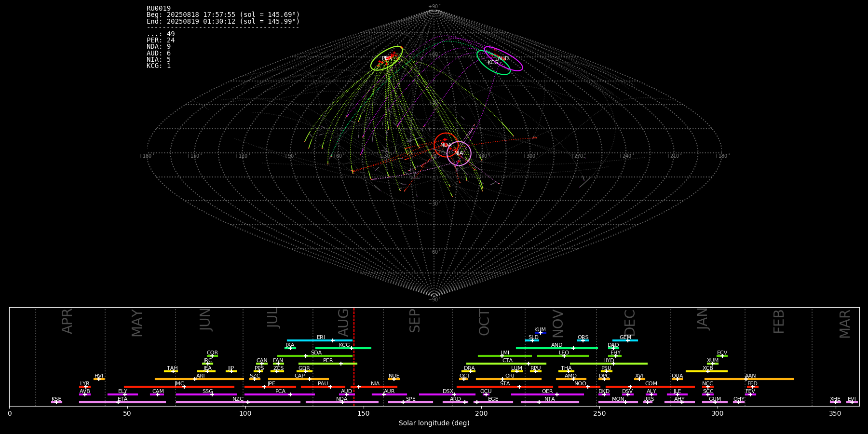Image resolution: width=868 pixels, height=434 pixels.
Task: Click the 300 tick label on the axis
Action: pos(718,413)
